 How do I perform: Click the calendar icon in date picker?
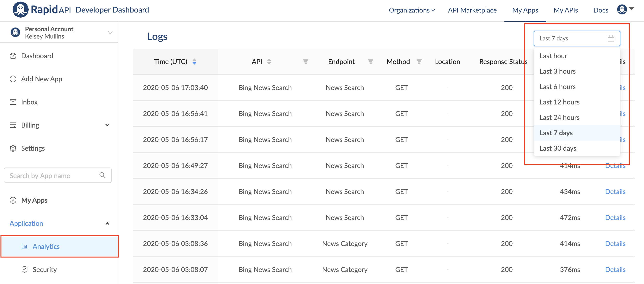611,38
